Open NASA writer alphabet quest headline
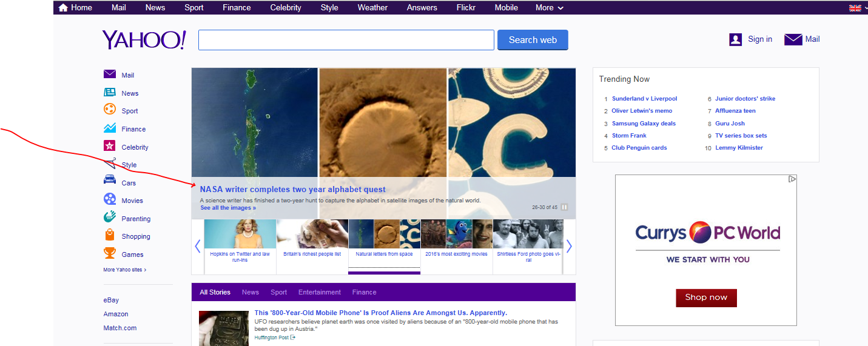The width and height of the screenshot is (868, 346). [x=292, y=190]
